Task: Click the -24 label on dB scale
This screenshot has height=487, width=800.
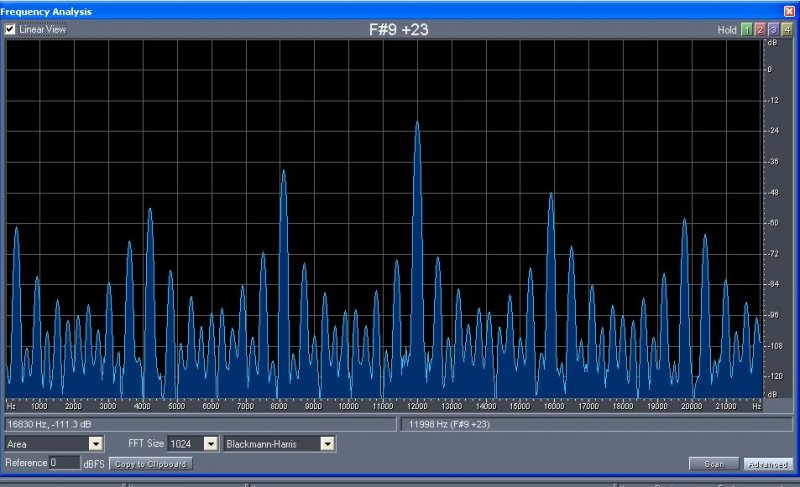Action: 773,131
